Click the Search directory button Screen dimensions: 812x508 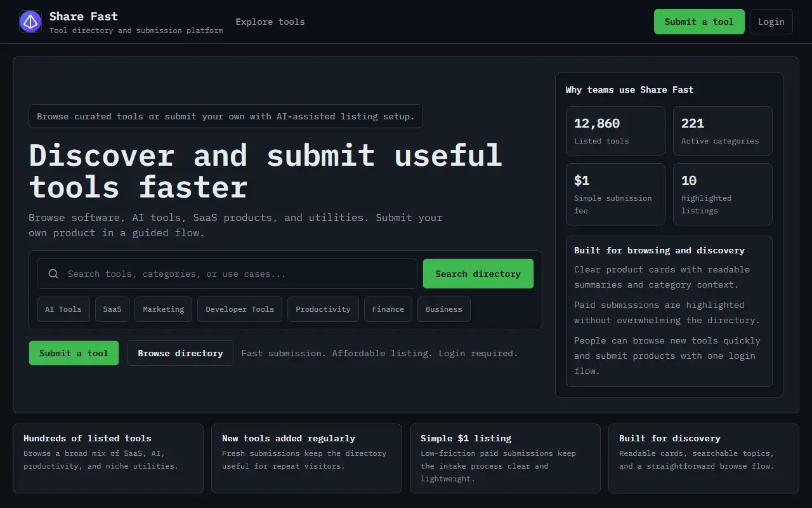478,274
